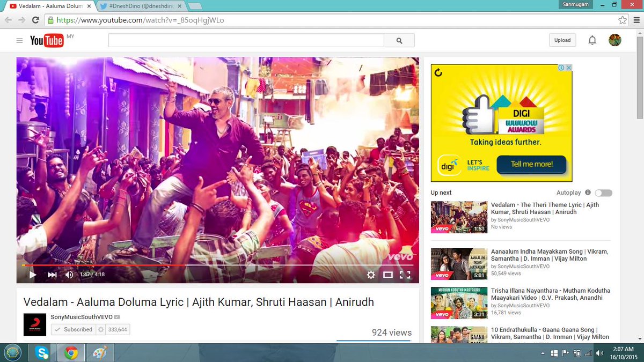
Task: Skip to the next video
Action: point(52,275)
